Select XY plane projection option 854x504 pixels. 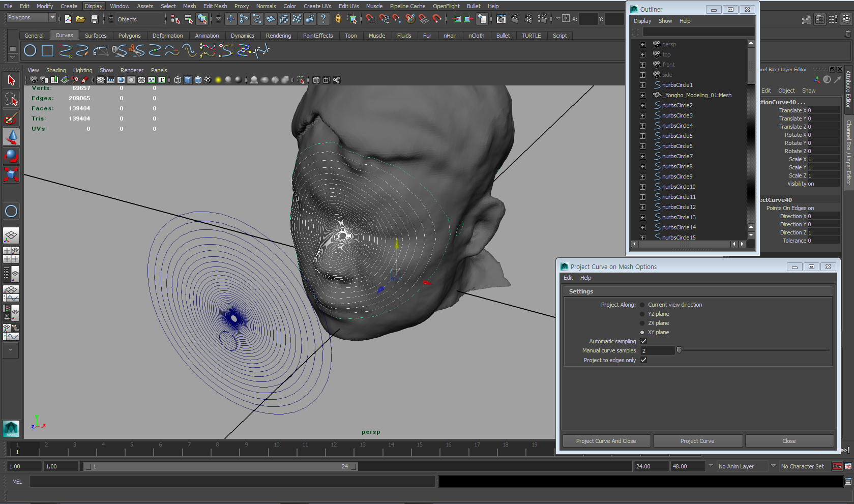pyautogui.click(x=642, y=333)
